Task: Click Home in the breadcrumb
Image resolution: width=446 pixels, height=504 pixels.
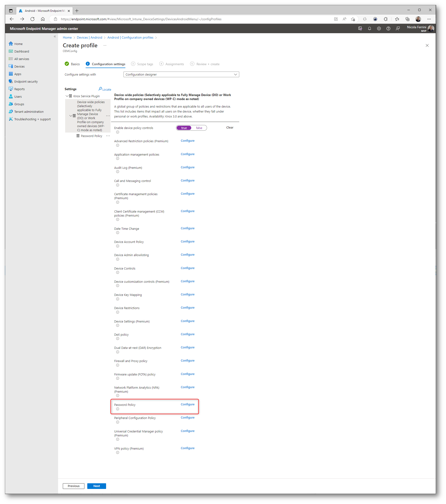Action: coord(67,37)
